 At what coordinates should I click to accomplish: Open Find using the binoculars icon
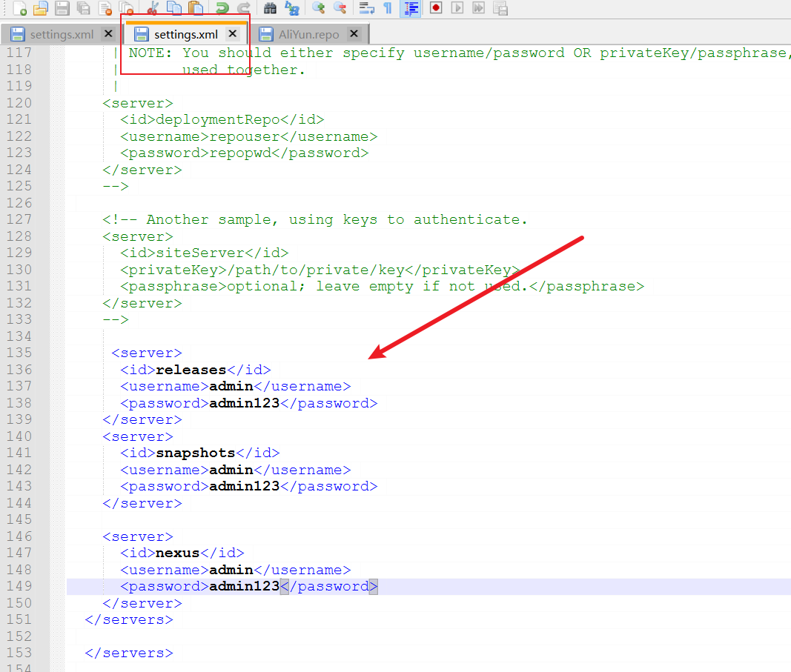pos(270,8)
